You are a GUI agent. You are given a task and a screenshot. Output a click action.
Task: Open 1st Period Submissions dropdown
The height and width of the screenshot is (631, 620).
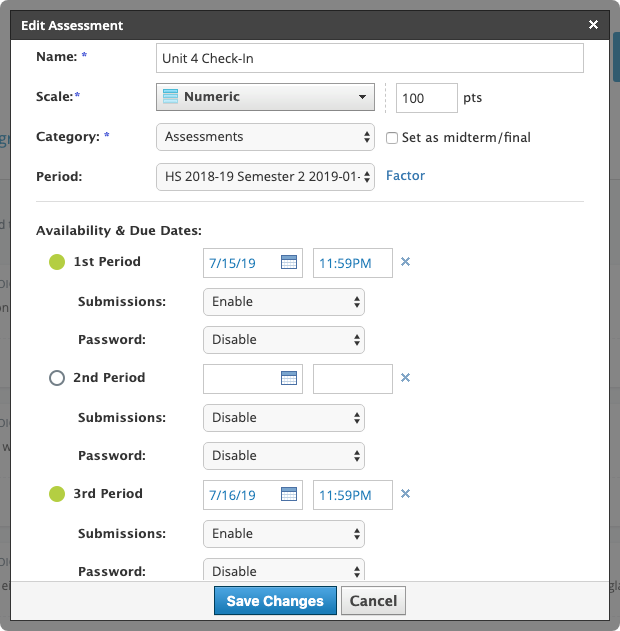click(x=283, y=302)
